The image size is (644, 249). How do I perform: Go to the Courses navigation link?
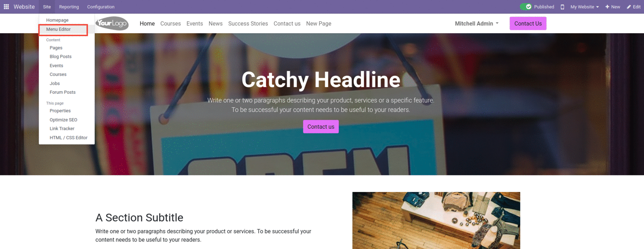[x=170, y=24]
